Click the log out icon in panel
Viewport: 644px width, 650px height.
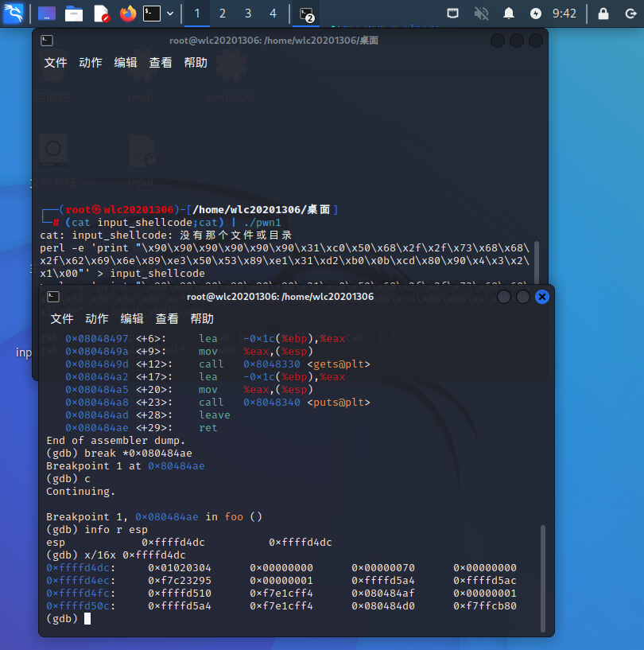coord(630,14)
